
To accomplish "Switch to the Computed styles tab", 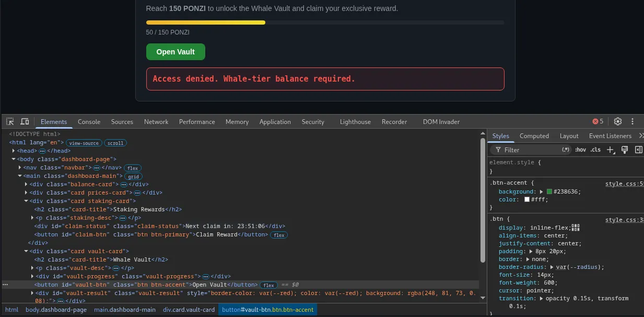I will pos(534,135).
